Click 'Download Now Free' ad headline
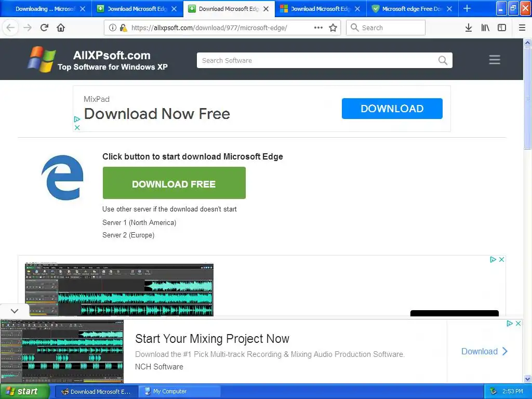Screen dimensions: 532x399 [x=157, y=114]
